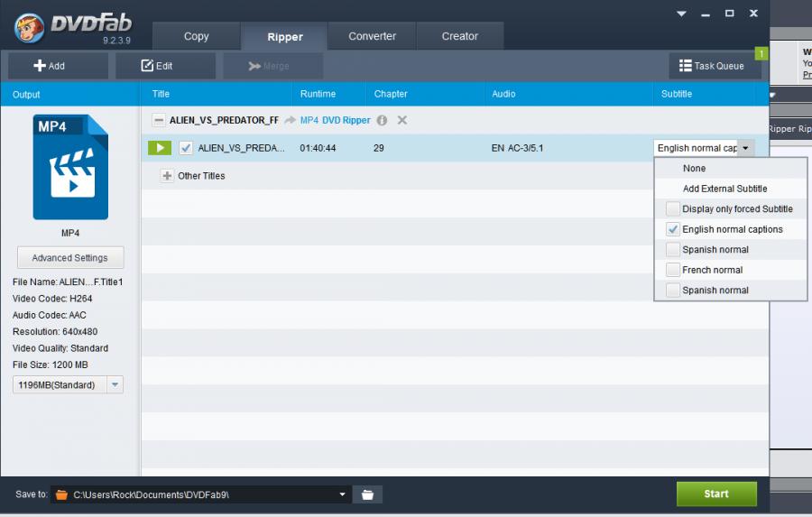812x517 pixels.
Task: Remove the source using the X icon
Action: coord(402,120)
